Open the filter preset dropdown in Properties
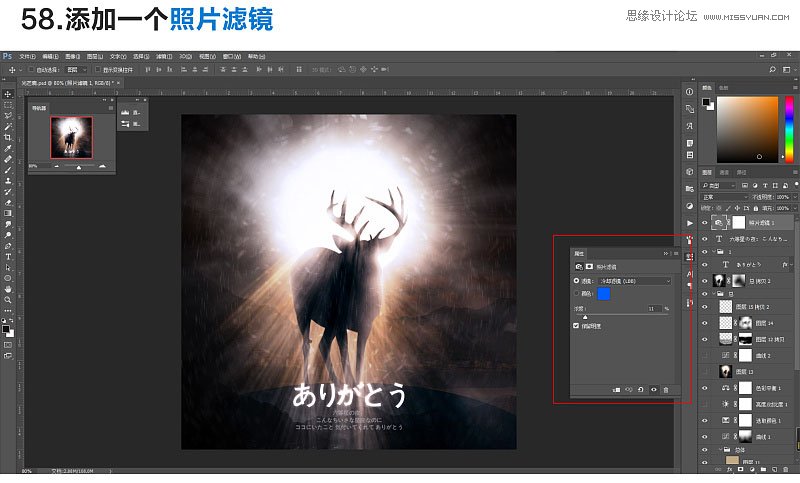 pyautogui.click(x=635, y=281)
